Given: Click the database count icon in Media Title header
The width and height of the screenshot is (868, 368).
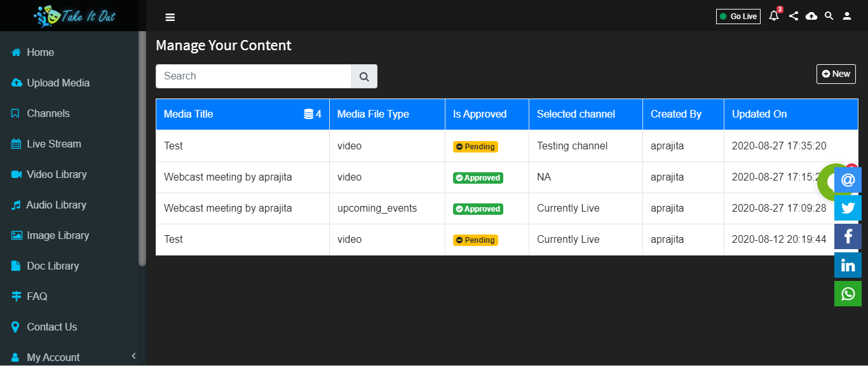Looking at the screenshot, I should click(309, 114).
